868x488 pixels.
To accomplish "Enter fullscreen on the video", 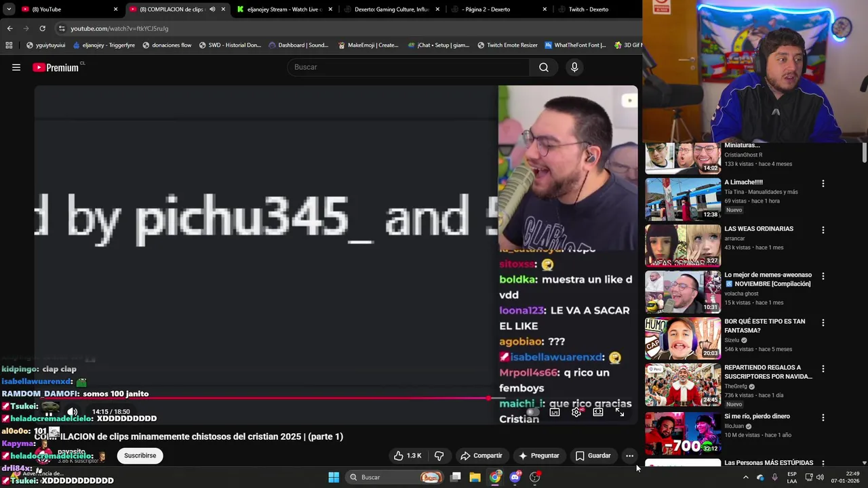I will [620, 412].
